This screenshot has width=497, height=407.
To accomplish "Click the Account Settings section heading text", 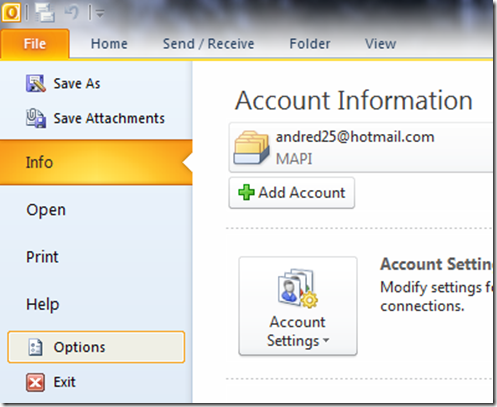I will tap(437, 264).
